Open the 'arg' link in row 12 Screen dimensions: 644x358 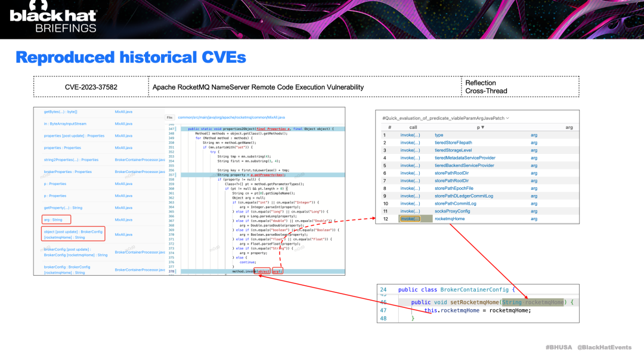(534, 218)
